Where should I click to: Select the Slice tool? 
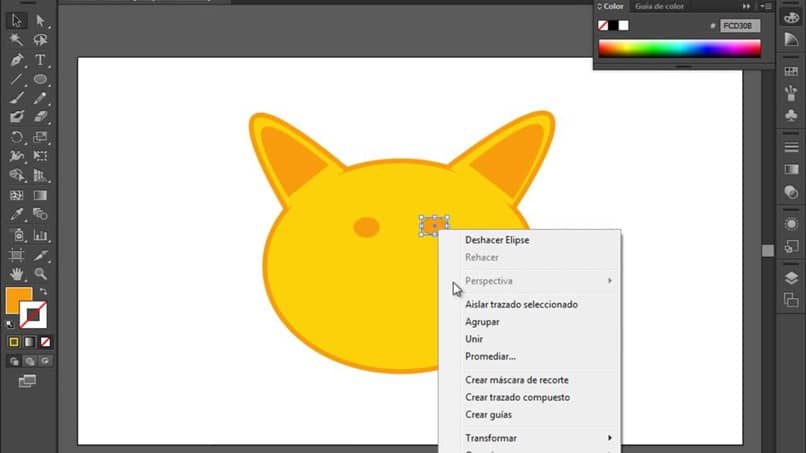(x=40, y=255)
